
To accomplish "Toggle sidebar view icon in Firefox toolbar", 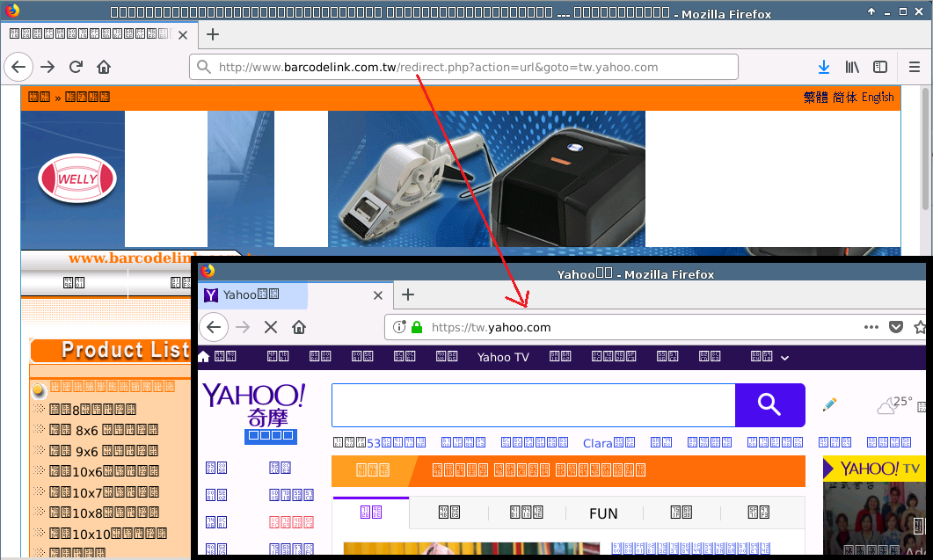I will click(880, 67).
